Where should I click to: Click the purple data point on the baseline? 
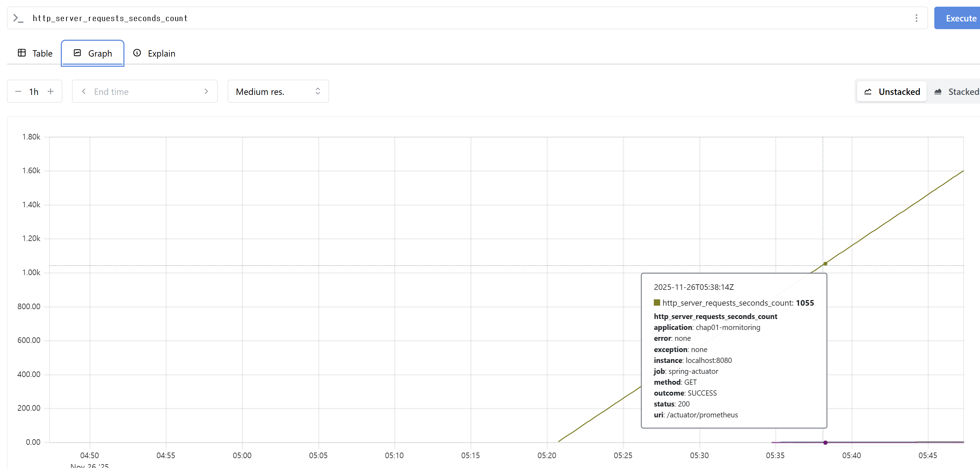point(825,443)
